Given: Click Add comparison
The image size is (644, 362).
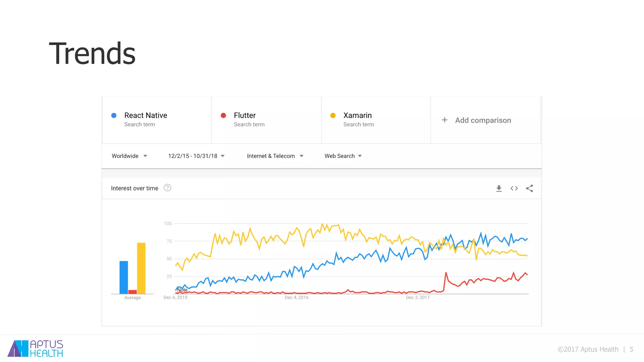Looking at the screenshot, I should [x=483, y=120].
